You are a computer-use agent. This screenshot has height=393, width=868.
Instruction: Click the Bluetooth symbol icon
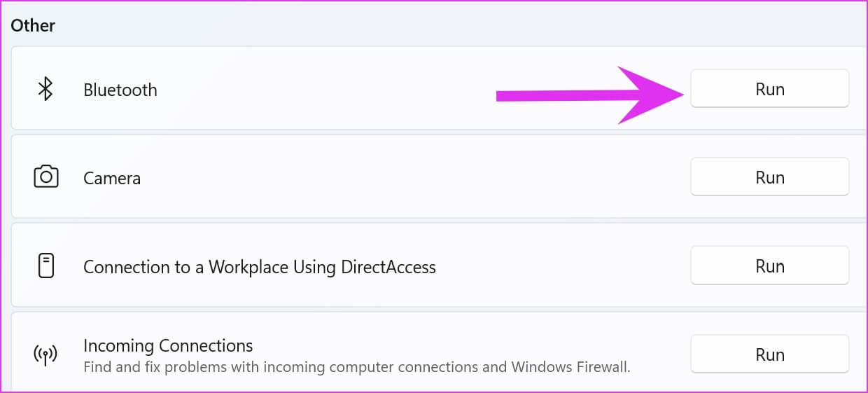[x=45, y=89]
